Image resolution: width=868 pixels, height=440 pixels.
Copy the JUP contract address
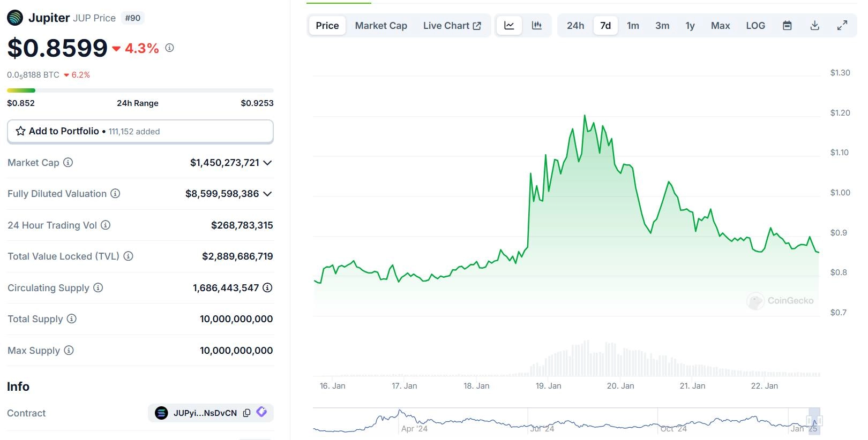coord(246,413)
